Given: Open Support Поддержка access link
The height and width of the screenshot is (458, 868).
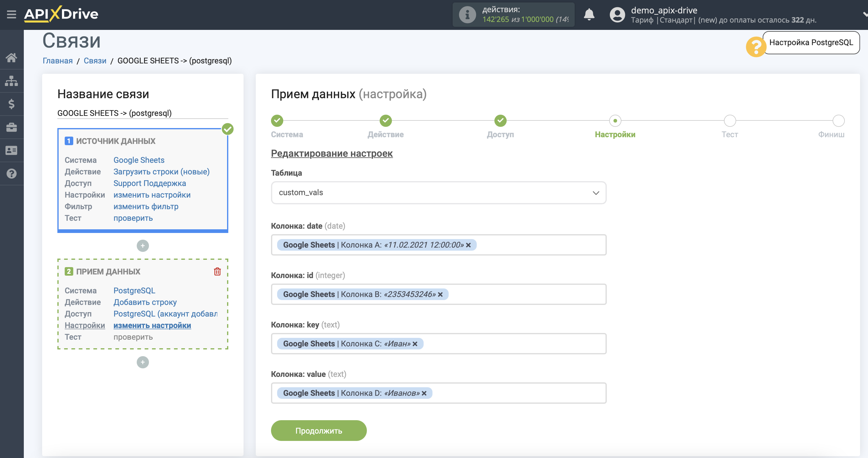Looking at the screenshot, I should point(150,184).
